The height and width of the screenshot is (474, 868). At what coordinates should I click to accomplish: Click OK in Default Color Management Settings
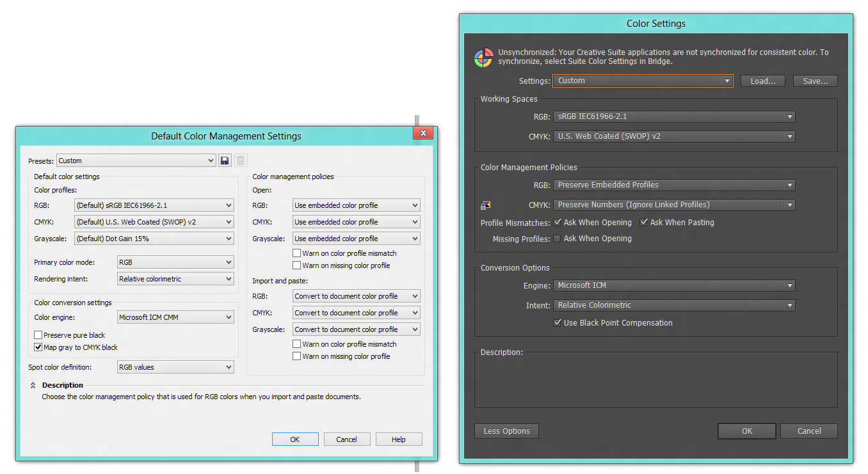tap(295, 439)
